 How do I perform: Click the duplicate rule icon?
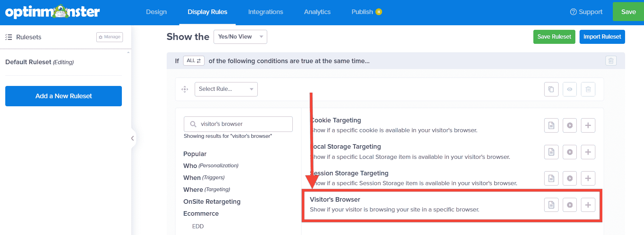551,89
